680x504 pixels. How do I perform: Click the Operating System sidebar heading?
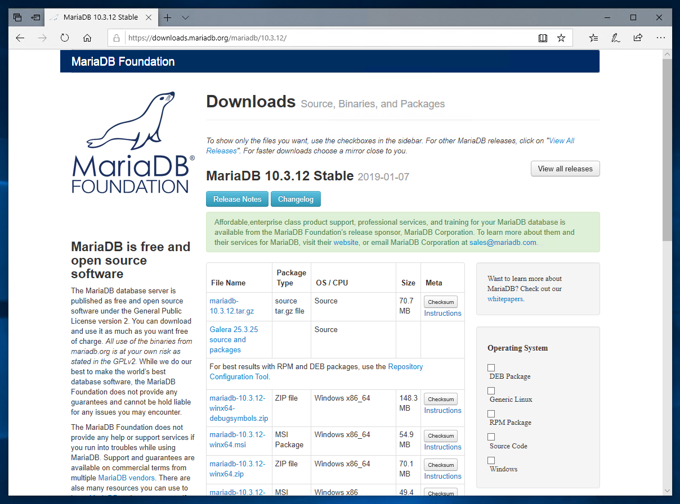(517, 348)
